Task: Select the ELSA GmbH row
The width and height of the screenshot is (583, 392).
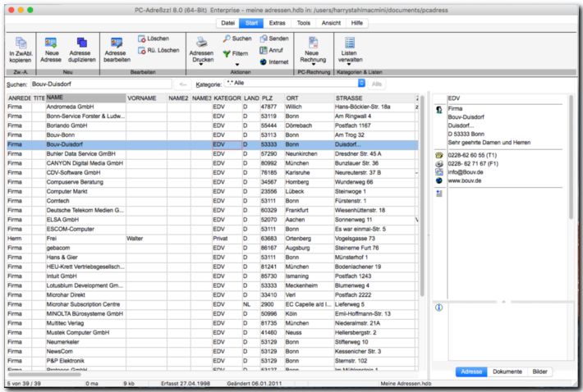Action: pyautogui.click(x=212, y=220)
